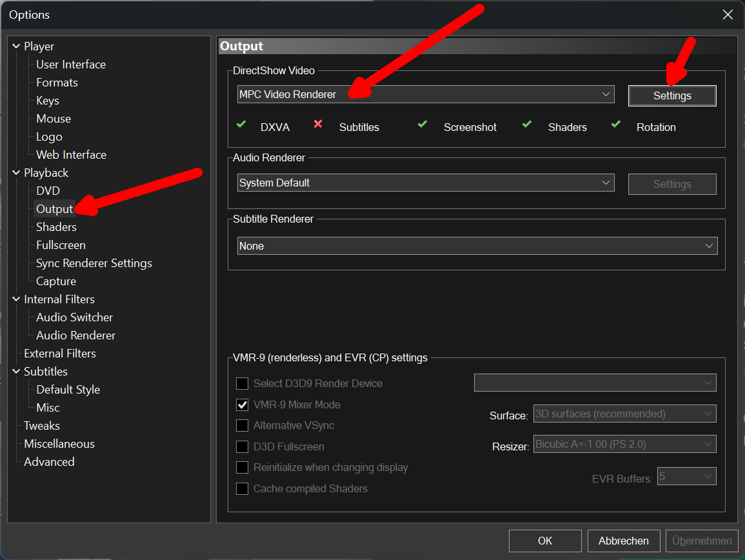Toggle Select D3D9 Render Device checkbox
The height and width of the screenshot is (560, 745).
[x=243, y=383]
